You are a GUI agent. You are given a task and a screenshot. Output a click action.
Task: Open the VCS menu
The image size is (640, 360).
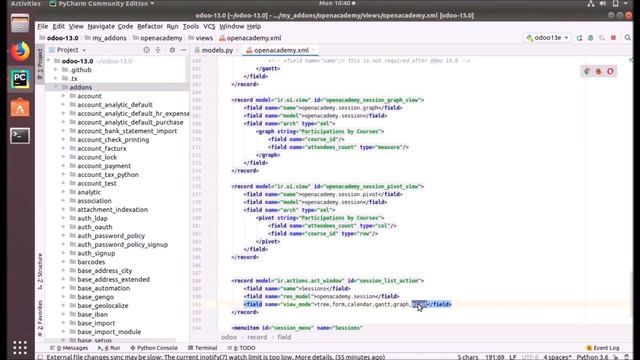209,26
